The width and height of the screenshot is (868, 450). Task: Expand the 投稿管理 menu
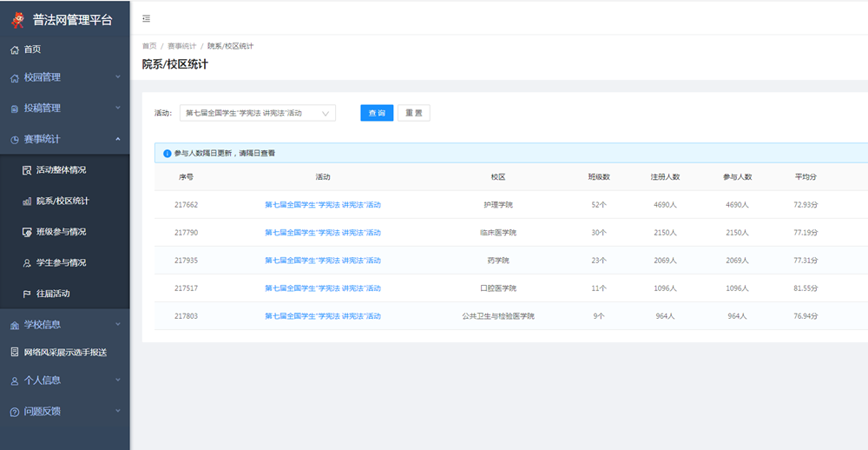tap(65, 109)
